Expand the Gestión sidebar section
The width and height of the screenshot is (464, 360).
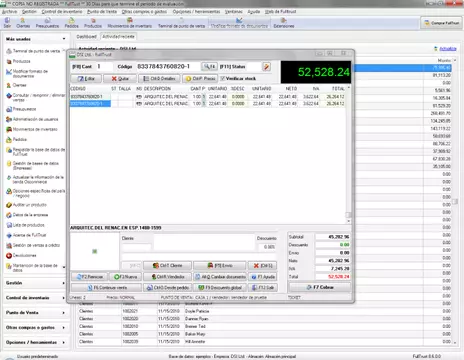pos(35,283)
